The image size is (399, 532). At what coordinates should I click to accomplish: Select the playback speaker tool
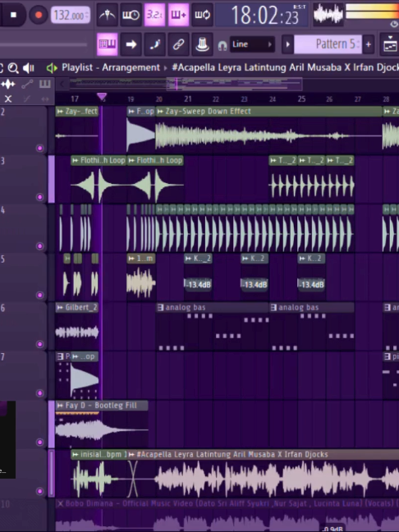29,68
